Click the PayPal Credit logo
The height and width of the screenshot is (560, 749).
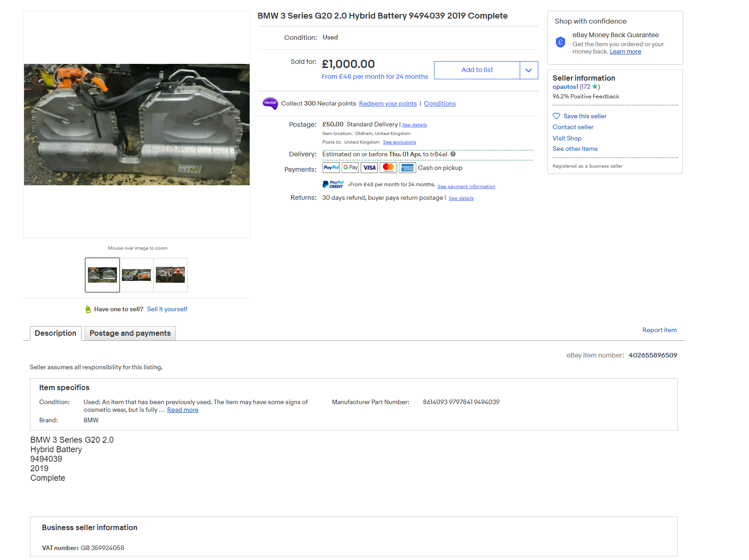pyautogui.click(x=333, y=184)
